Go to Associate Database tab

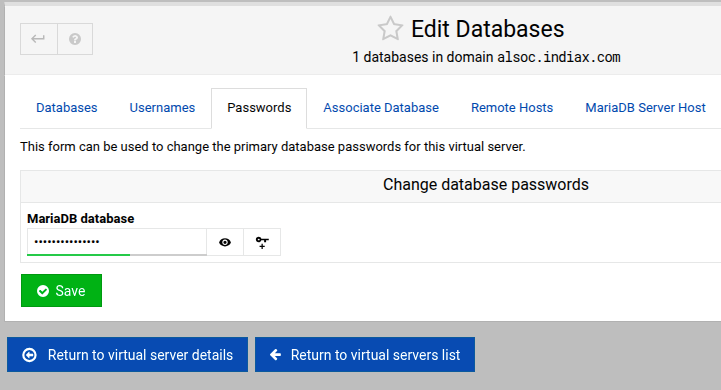pos(381,108)
